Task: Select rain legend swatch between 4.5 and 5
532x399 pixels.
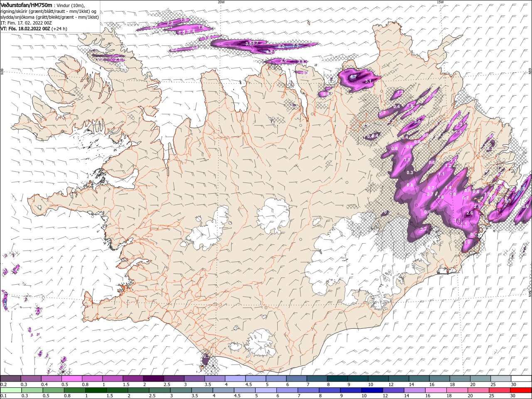Action: click(x=245, y=390)
